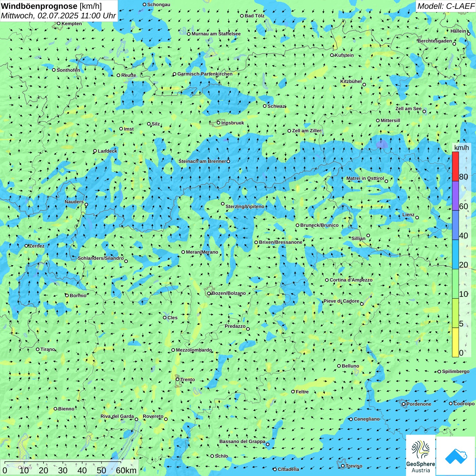Click the 'Lienz' map label
Screen dimensions: 476x476
(x=408, y=215)
